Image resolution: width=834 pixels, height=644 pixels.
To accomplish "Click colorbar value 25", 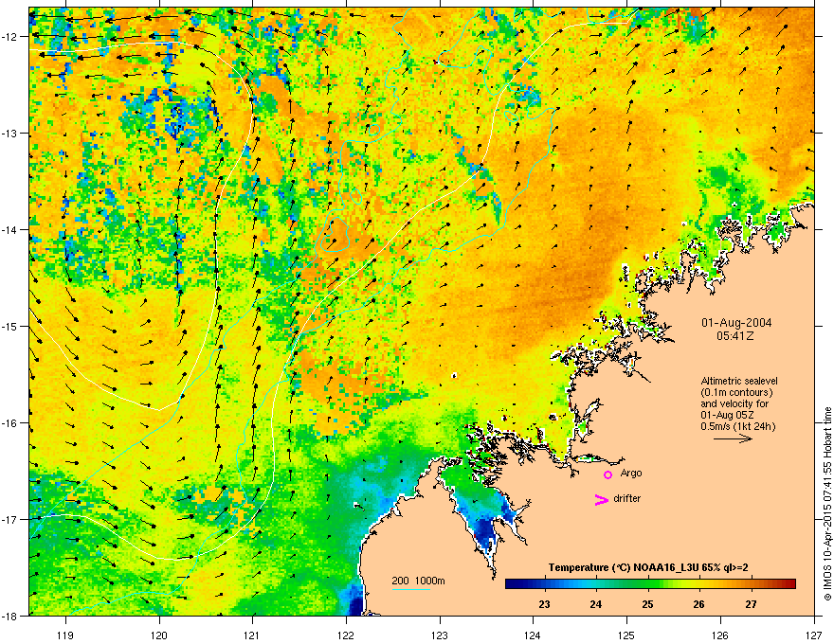I will tap(647, 604).
